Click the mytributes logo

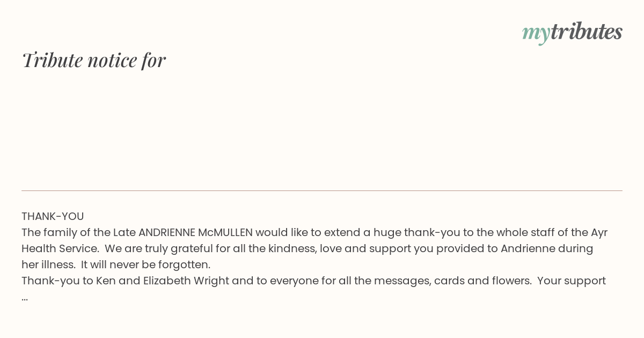click(572, 33)
